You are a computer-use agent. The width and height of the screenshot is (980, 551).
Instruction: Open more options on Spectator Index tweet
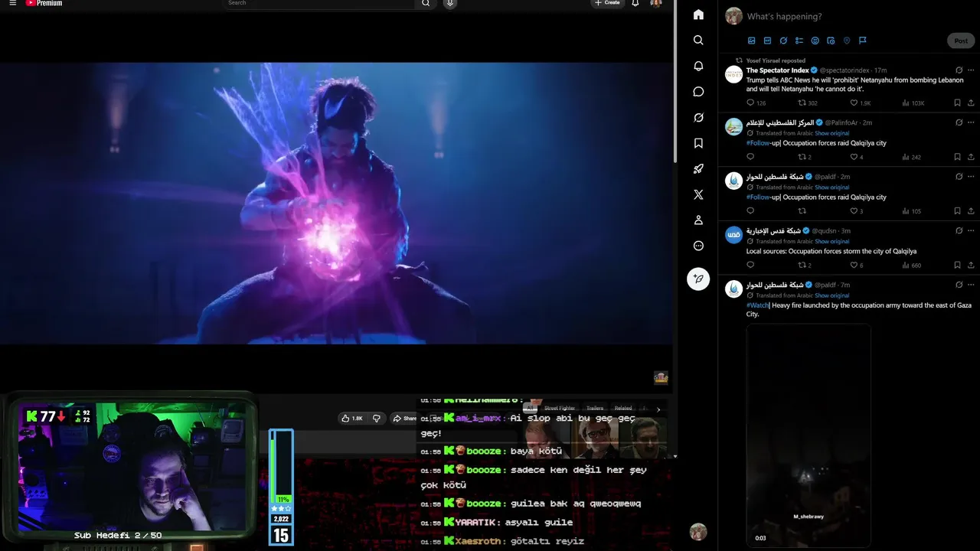click(972, 70)
